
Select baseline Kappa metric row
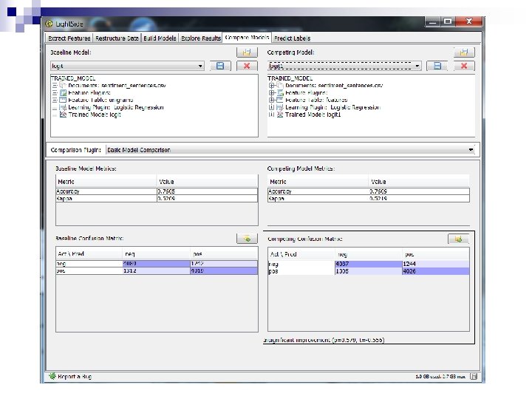coord(157,199)
